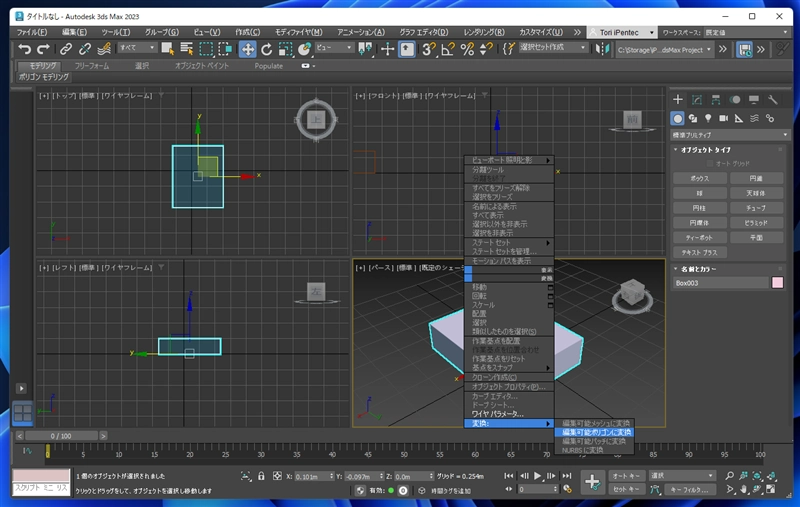Activate the Select and Rotate tool

coord(266,49)
